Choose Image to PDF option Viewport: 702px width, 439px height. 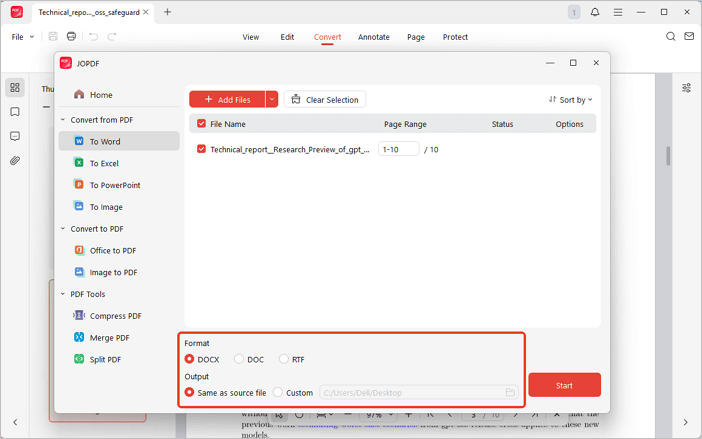coord(119,272)
